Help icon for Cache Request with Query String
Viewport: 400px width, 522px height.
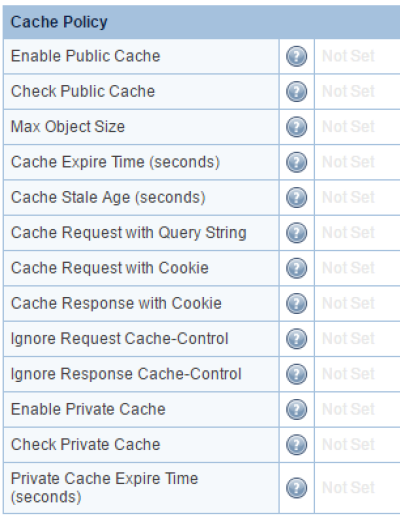296,233
